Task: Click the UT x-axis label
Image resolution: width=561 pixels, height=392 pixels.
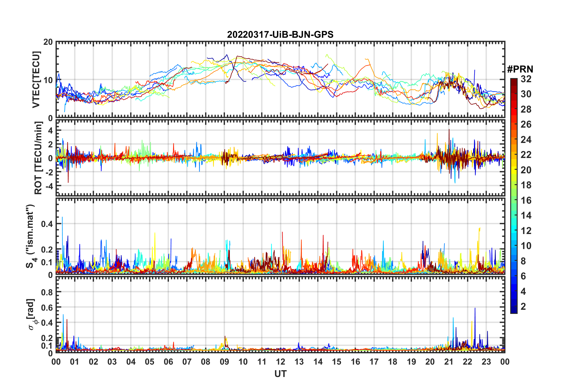Action: pos(280,374)
